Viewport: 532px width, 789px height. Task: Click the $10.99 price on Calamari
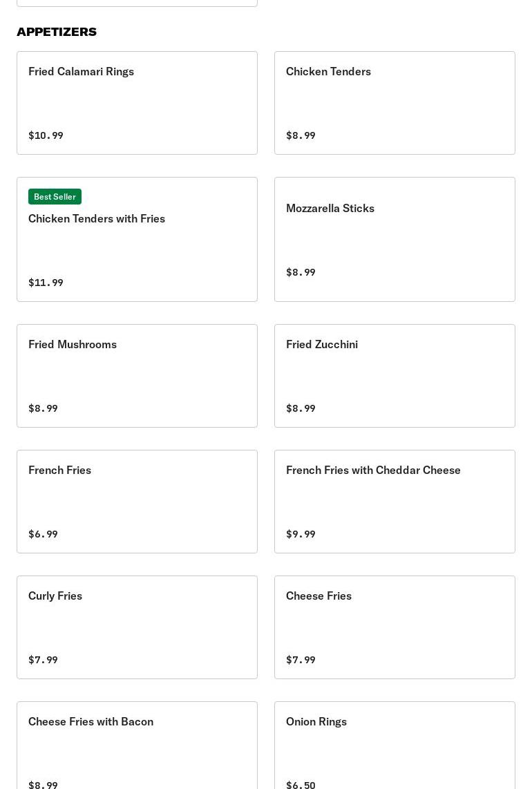46,135
